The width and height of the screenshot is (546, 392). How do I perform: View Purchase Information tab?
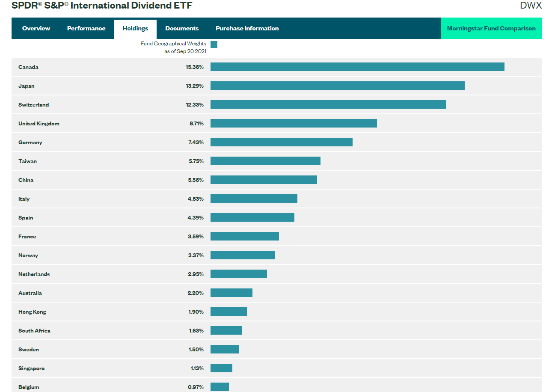(x=247, y=28)
